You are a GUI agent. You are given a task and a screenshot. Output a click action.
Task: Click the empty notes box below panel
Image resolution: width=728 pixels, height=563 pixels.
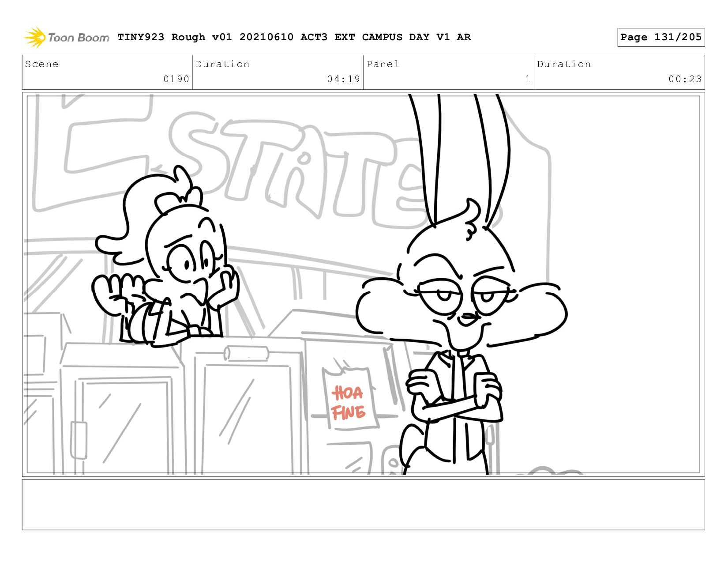[363, 504]
